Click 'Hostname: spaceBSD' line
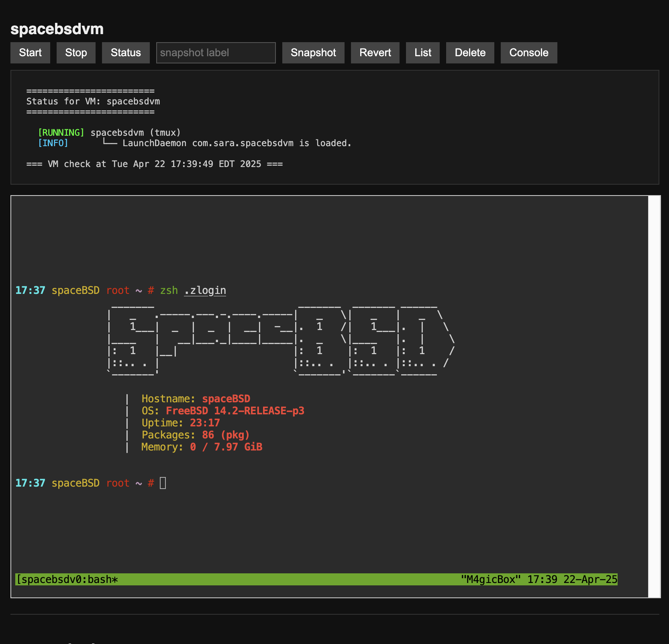Screen dimensions: 669x644 pyautogui.click(x=196, y=399)
